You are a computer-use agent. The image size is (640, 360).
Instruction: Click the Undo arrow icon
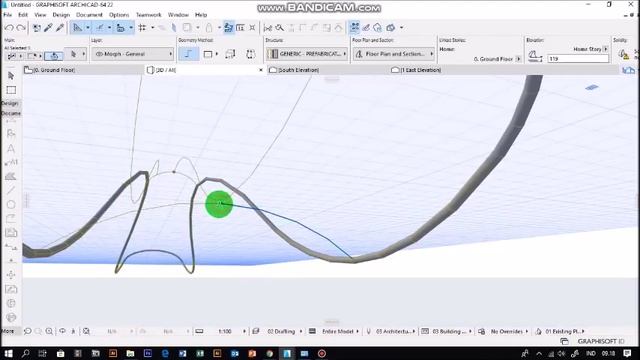(x=9, y=28)
